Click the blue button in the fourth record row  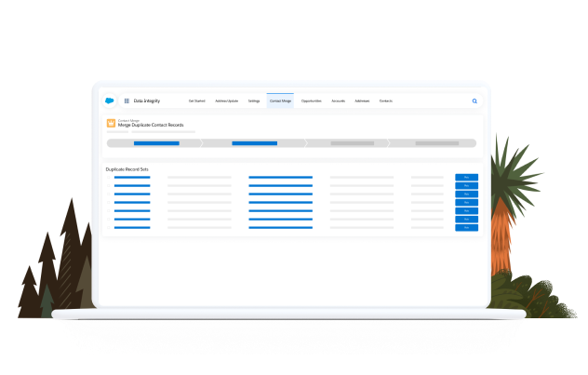pos(466,203)
